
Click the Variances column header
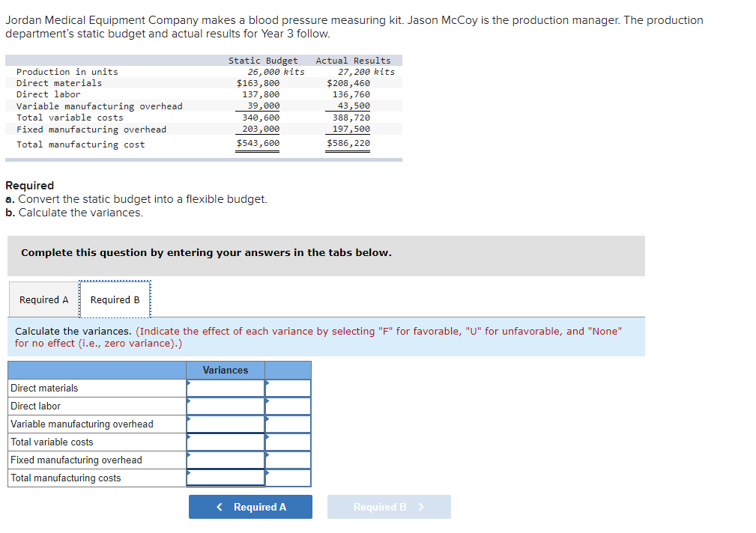[x=226, y=370]
